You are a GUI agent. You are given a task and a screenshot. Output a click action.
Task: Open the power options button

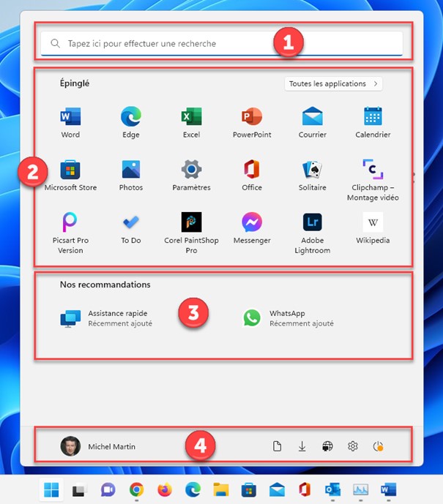click(x=379, y=446)
